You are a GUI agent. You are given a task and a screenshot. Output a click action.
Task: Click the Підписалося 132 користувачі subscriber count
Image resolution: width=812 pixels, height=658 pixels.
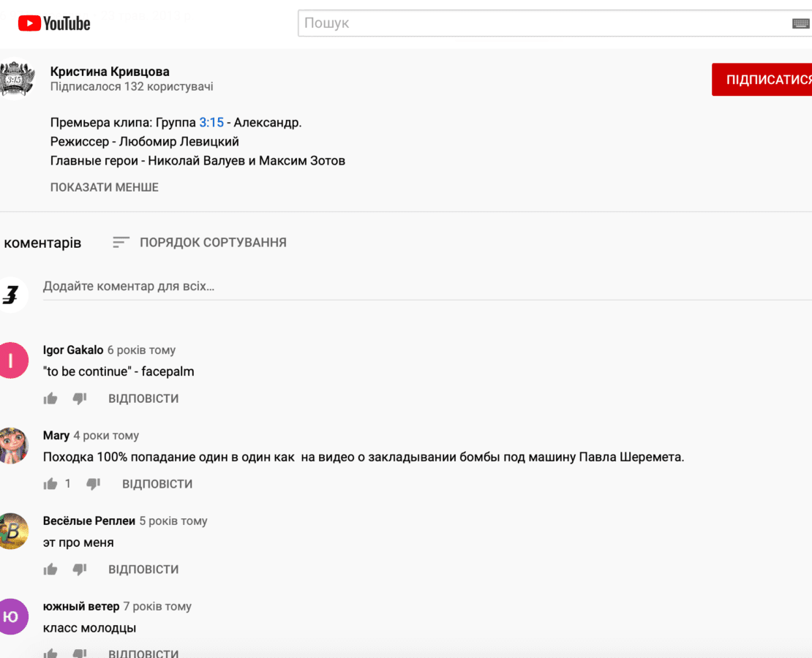tap(132, 86)
